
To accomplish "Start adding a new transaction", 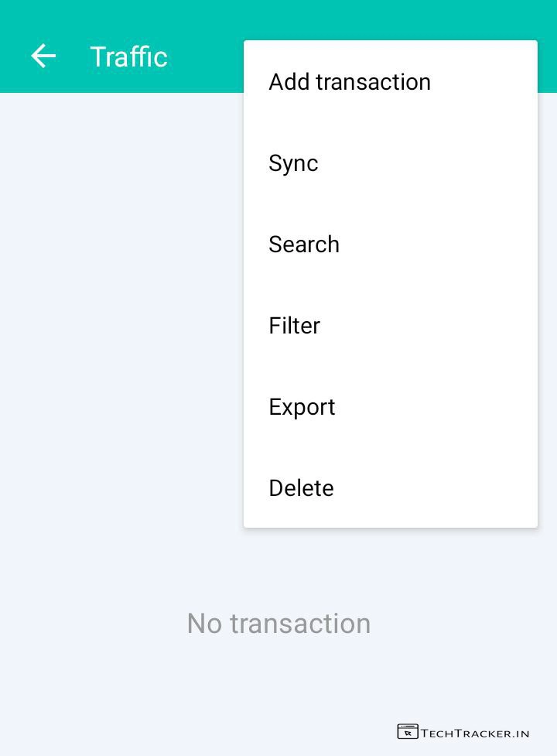I will (350, 82).
